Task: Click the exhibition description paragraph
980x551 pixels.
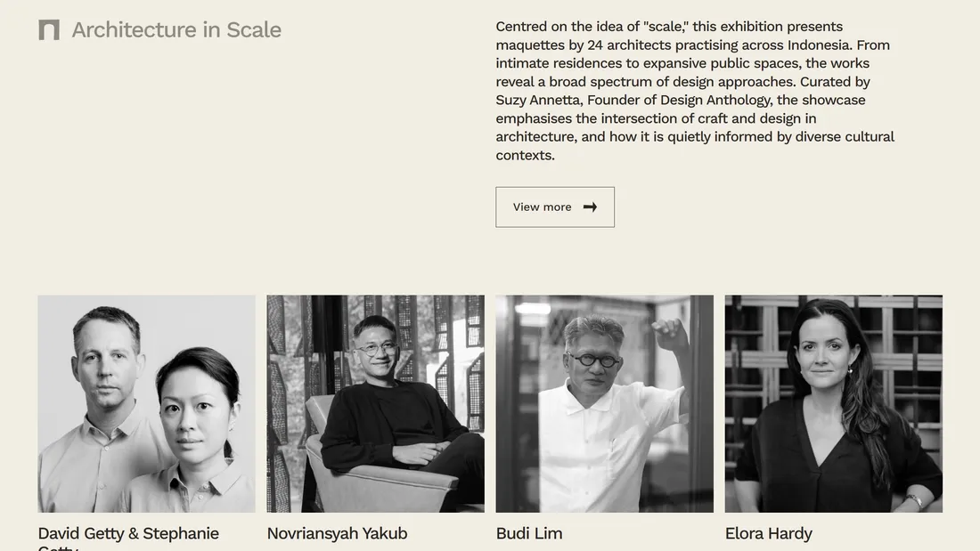Action: [695, 91]
